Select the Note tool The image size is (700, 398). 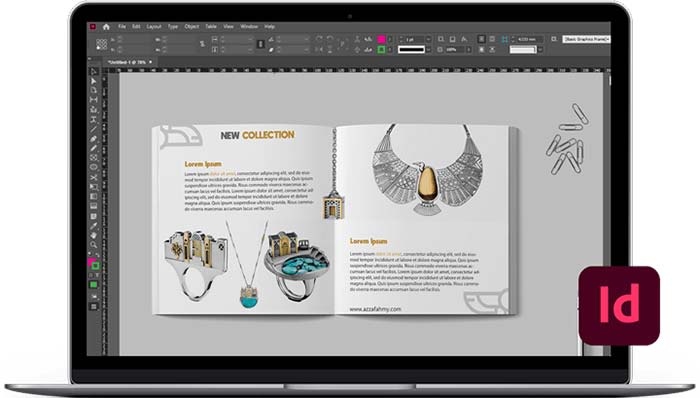93,216
